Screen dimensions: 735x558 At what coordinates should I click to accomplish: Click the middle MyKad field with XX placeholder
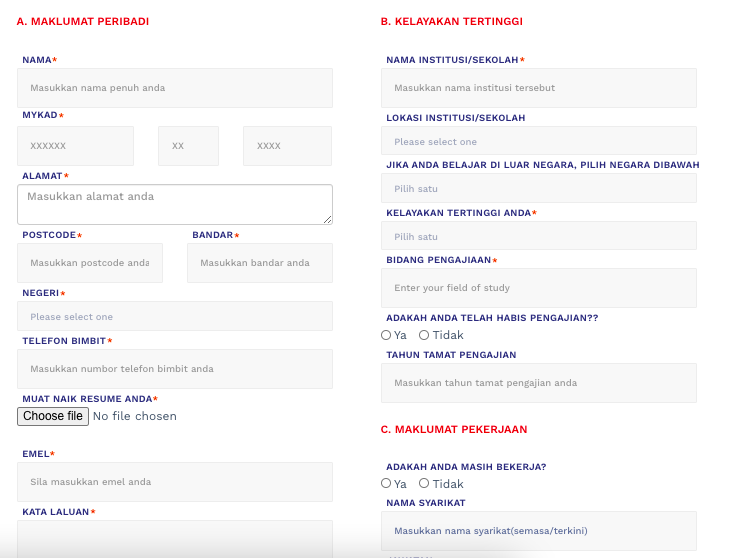(188, 146)
